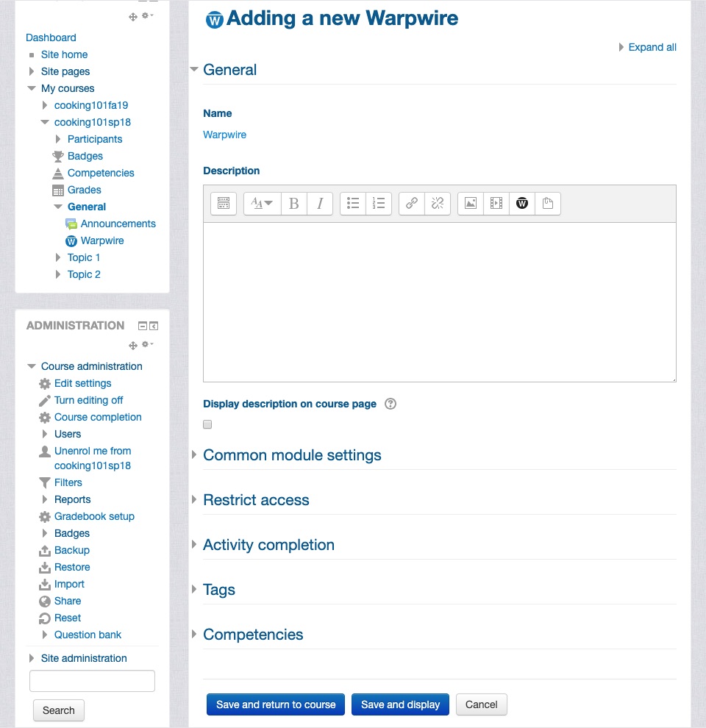Toggle the editor toolbar's extra buttons
This screenshot has width=706, height=728.
(224, 204)
